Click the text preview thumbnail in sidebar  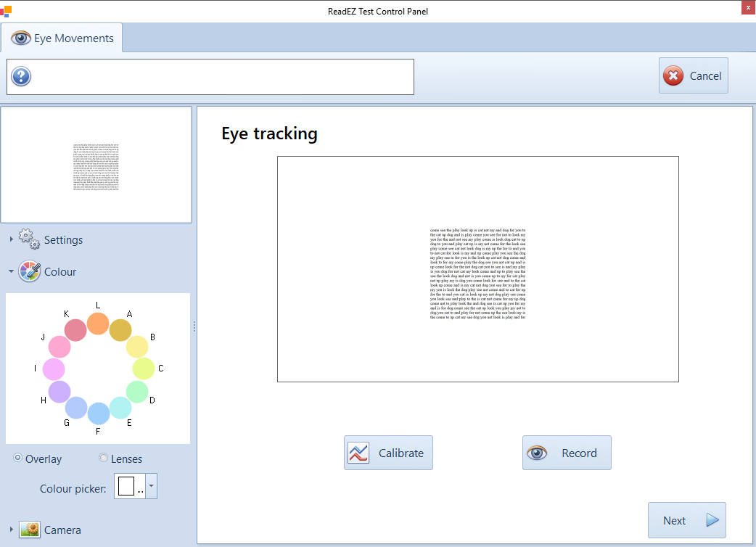coord(96,165)
